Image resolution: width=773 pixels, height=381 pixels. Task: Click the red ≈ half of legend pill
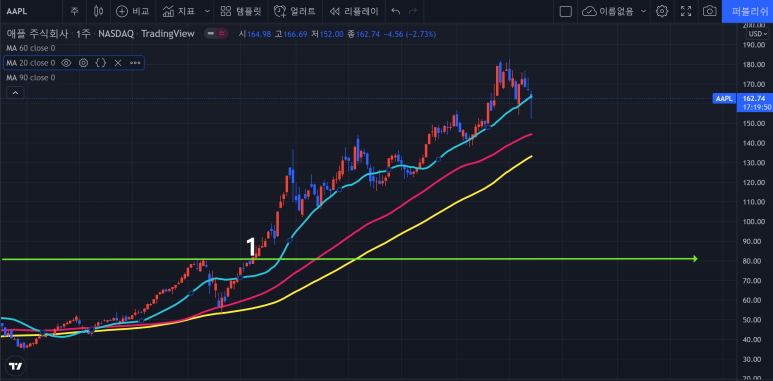[222, 34]
